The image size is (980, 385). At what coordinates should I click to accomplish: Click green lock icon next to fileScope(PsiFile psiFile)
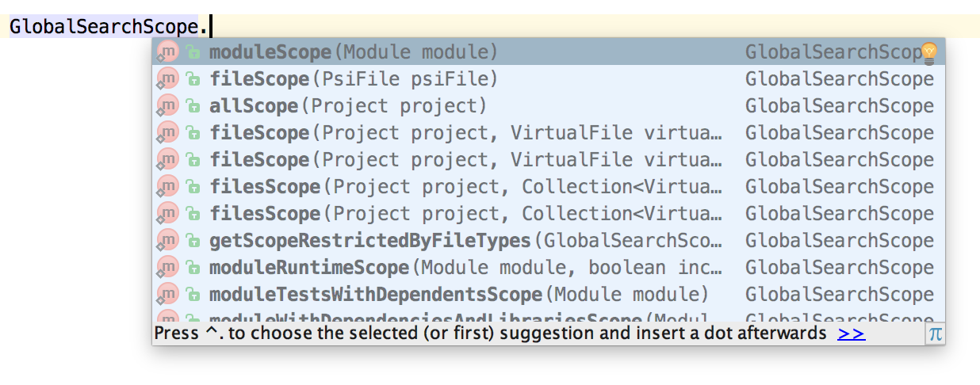click(x=193, y=79)
